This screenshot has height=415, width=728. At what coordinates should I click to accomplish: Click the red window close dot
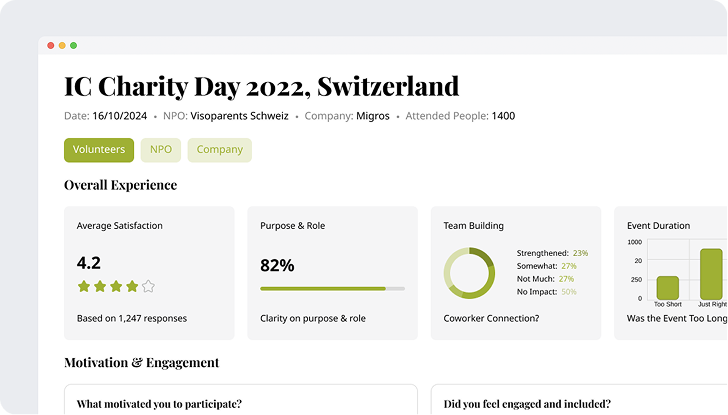click(x=51, y=45)
